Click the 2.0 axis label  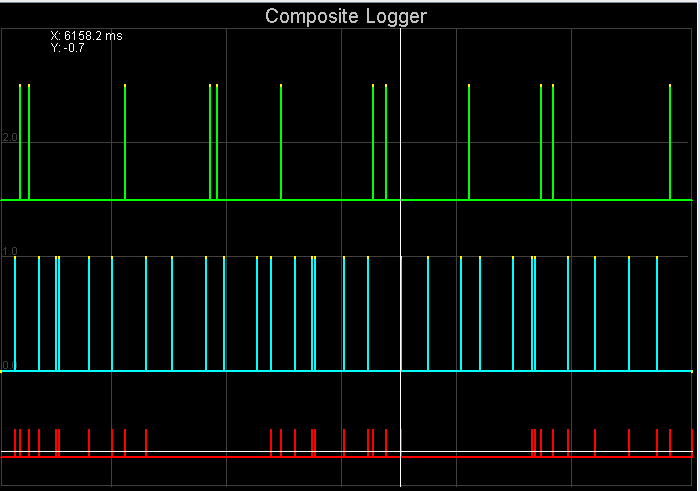coord(10,137)
